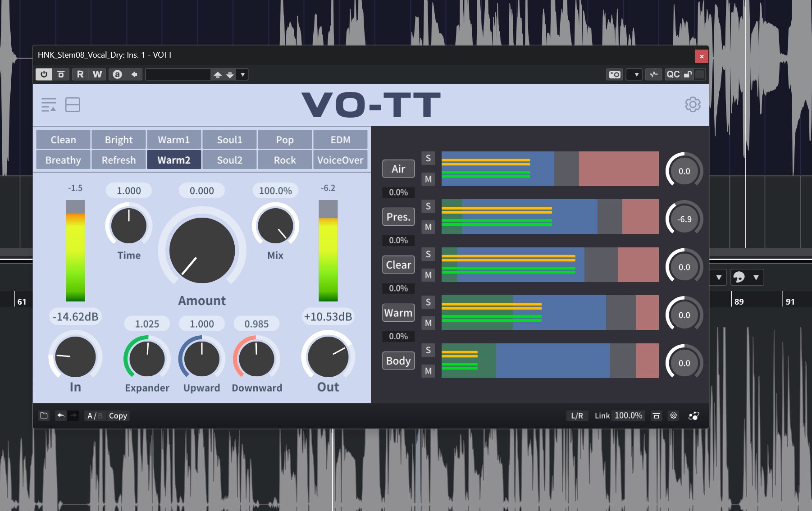Solo the Body band
Screen dimensions: 812x511
(x=428, y=351)
